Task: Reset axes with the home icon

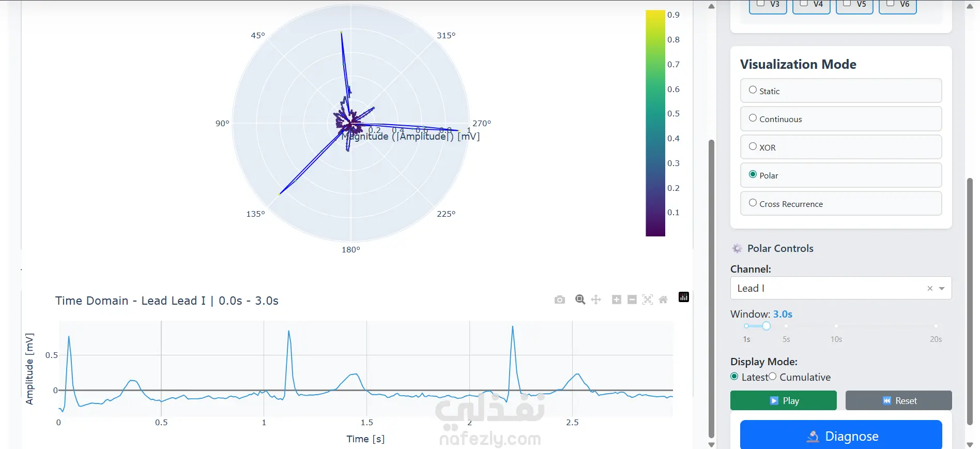Action: point(663,300)
